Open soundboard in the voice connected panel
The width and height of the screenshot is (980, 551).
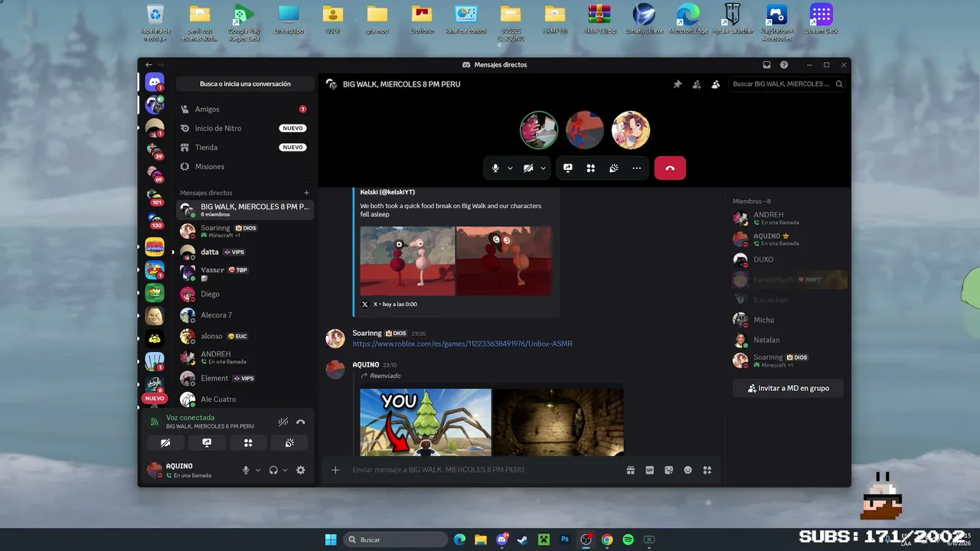(289, 442)
